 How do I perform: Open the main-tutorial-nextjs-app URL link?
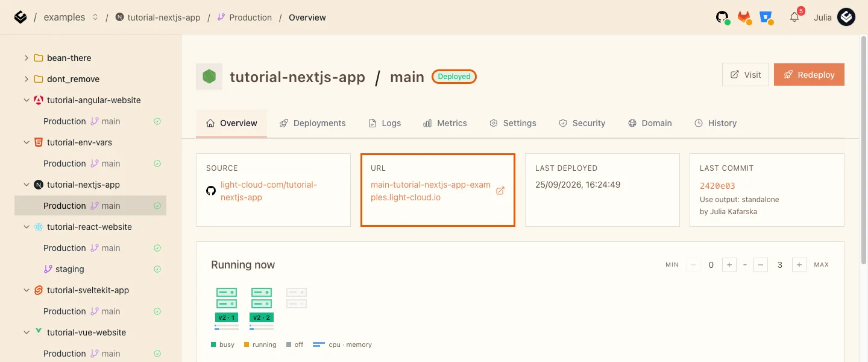click(x=430, y=191)
